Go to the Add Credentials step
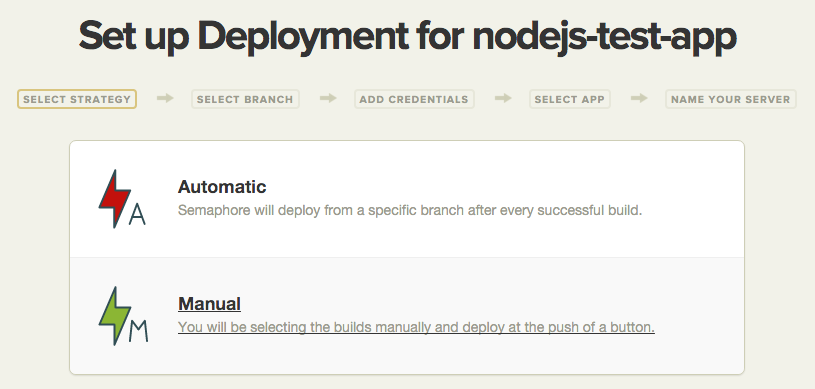 [414, 99]
